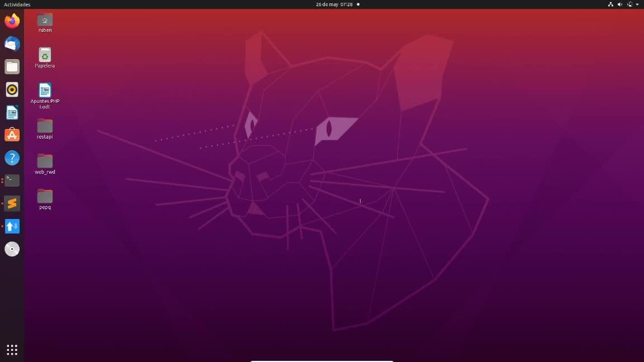Launch Firefox from the dock
644x362 pixels.
12,21
